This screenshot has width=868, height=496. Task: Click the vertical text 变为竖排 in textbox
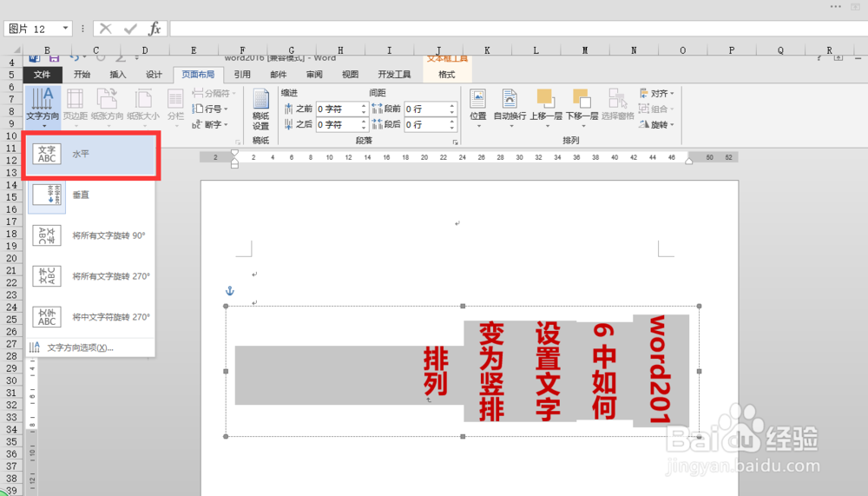(x=491, y=371)
